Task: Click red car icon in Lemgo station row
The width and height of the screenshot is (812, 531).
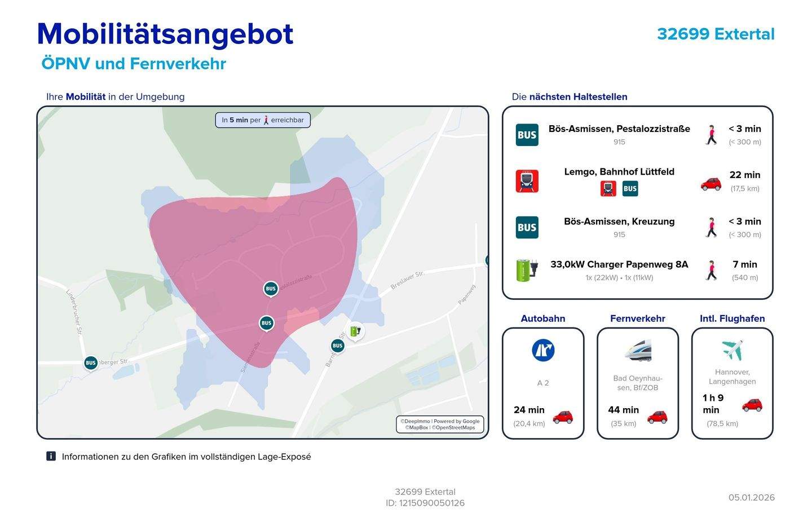Action: (x=710, y=184)
